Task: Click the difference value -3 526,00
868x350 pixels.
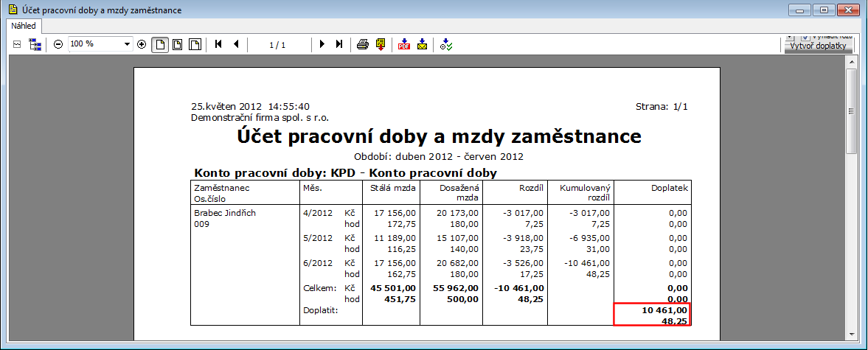Action: pyautogui.click(x=522, y=263)
